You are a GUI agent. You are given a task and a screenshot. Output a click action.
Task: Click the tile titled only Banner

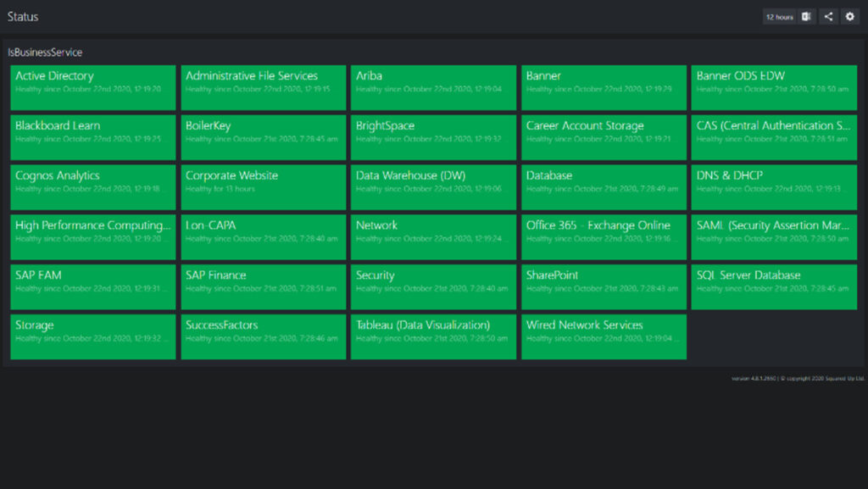[604, 87]
